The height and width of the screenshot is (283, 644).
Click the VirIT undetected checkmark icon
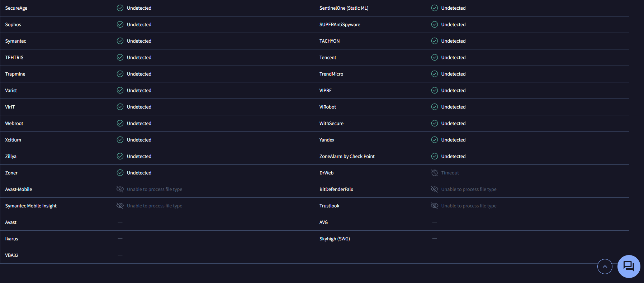120,107
